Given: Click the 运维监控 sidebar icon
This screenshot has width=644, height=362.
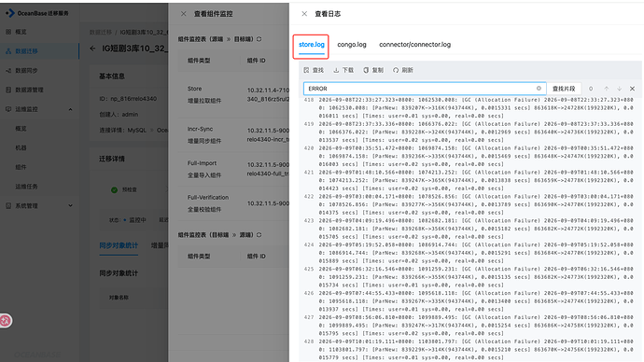Looking at the screenshot, I should (8, 109).
